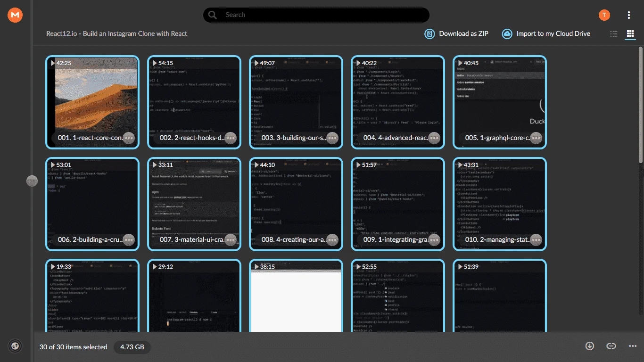Select video thumbnail 004. 4-advanced-reac
Image resolution: width=644 pixels, height=362 pixels.
[x=398, y=102]
